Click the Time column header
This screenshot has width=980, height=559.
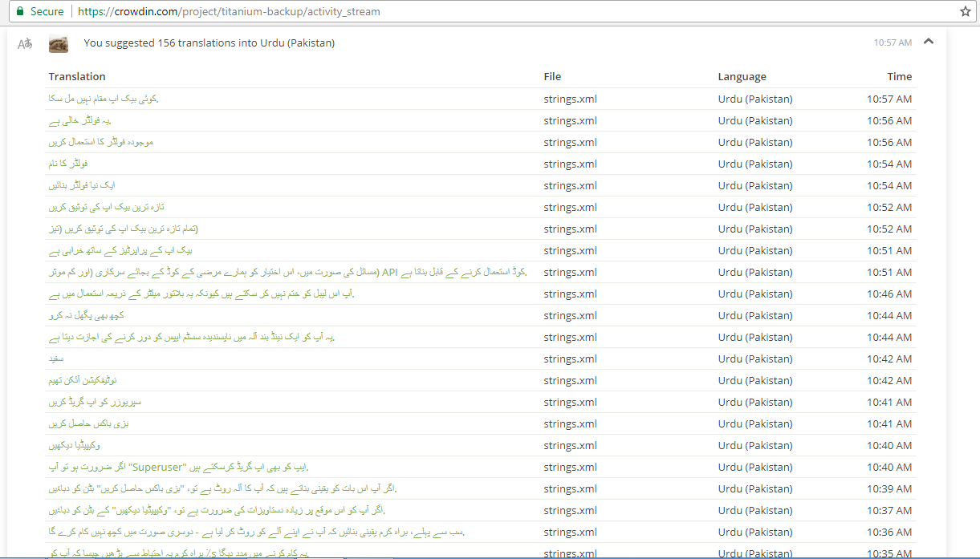pos(900,76)
